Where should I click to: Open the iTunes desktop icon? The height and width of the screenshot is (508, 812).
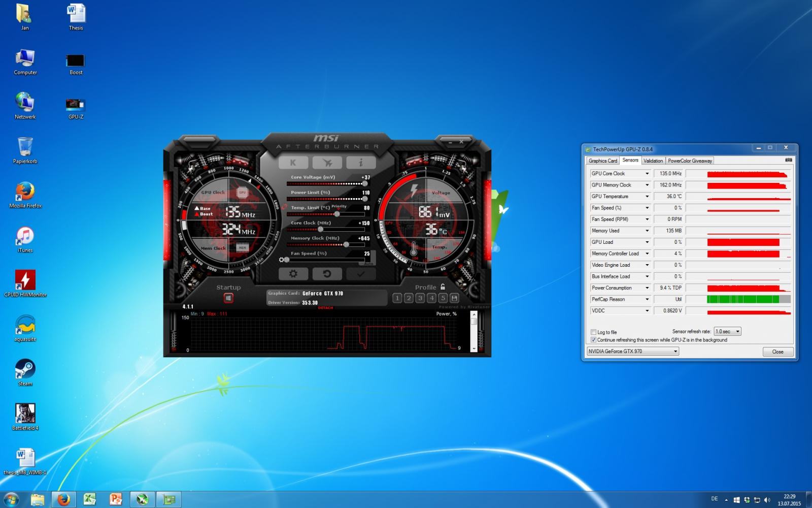tap(25, 239)
